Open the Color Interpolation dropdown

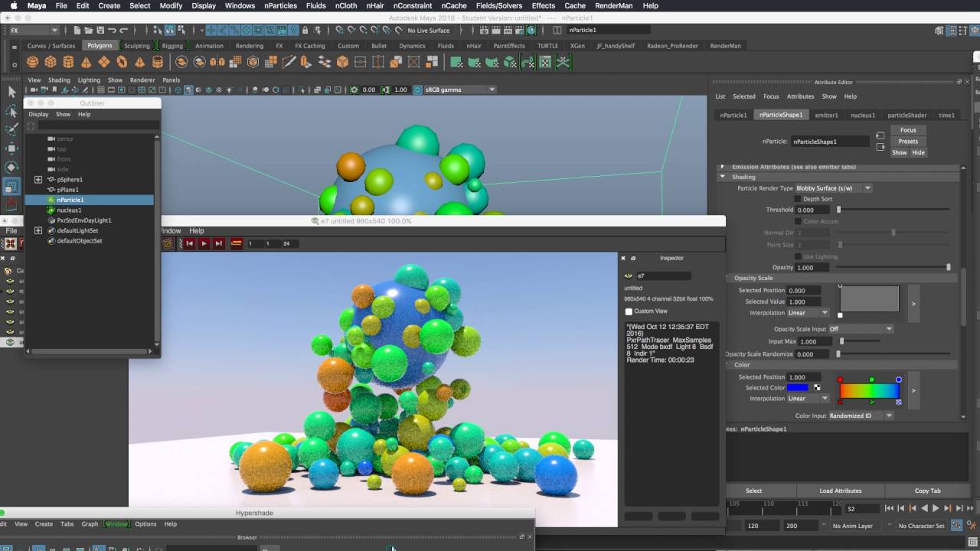[808, 399]
